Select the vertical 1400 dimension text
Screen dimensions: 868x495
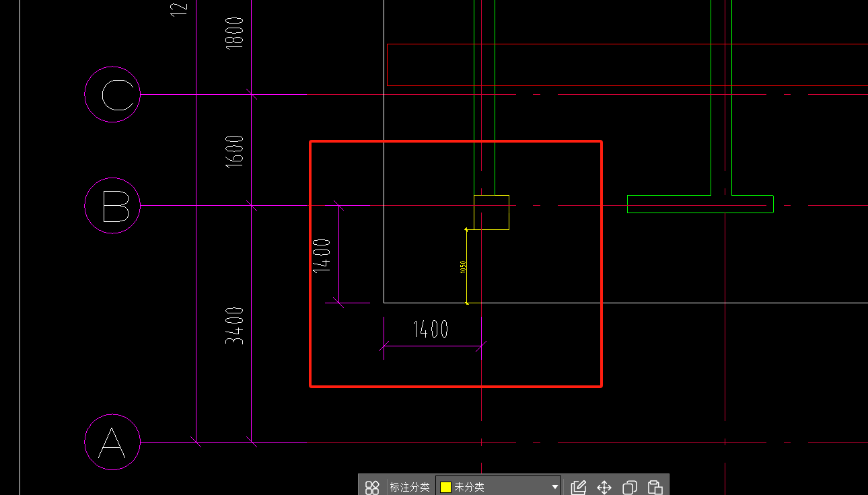click(322, 255)
